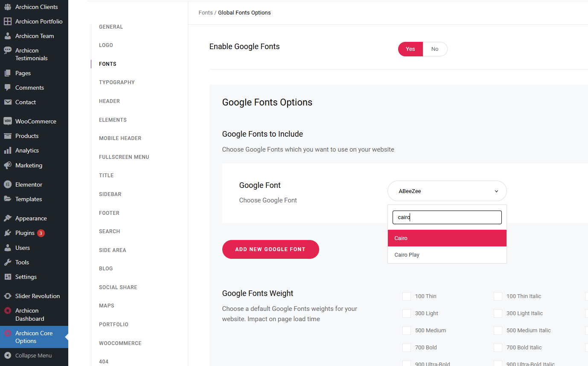
Task: Choose Cairo Play from dropdown results
Action: [447, 255]
